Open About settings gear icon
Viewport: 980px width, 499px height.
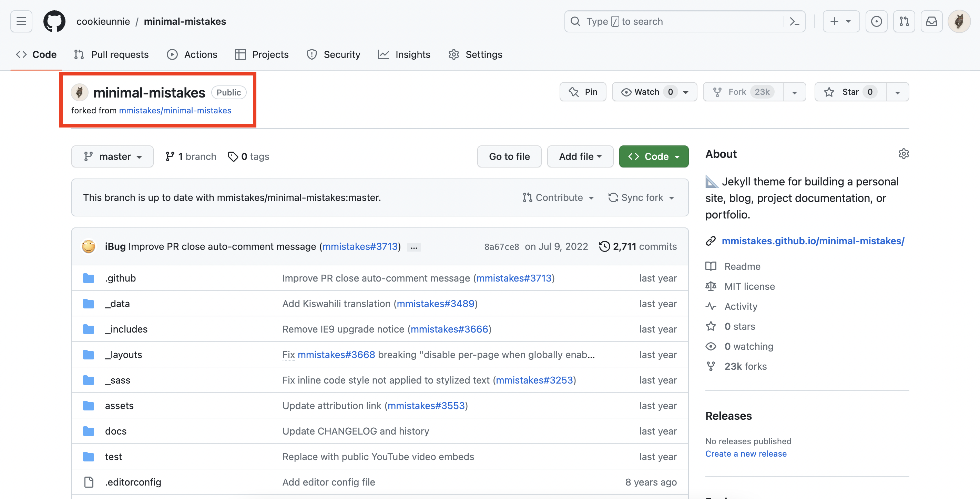coord(904,154)
